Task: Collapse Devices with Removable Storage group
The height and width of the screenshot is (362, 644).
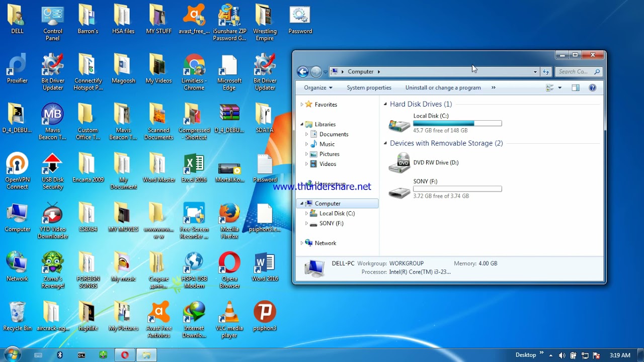Action: [385, 143]
